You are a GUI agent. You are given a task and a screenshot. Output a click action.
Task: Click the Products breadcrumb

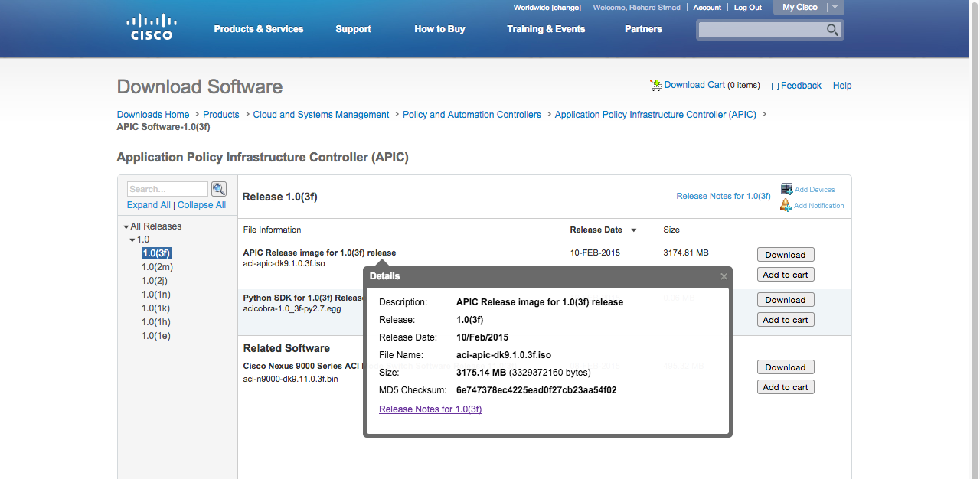221,115
